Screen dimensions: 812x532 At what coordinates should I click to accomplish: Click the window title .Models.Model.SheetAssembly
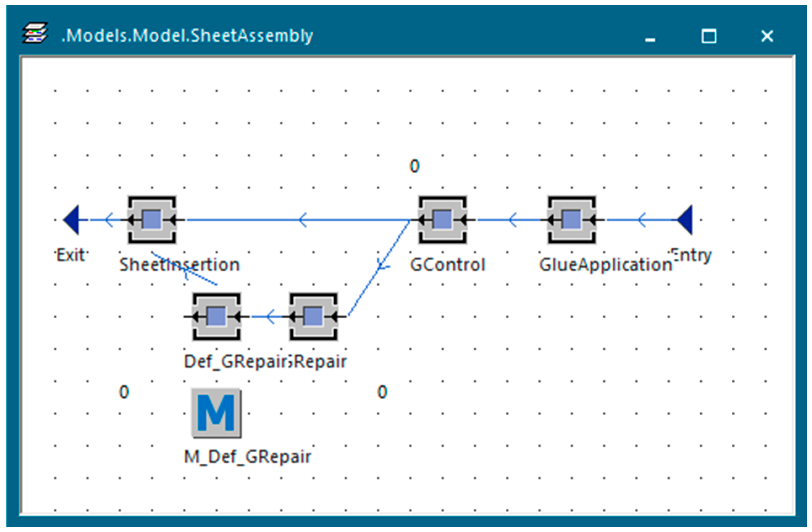point(187,36)
